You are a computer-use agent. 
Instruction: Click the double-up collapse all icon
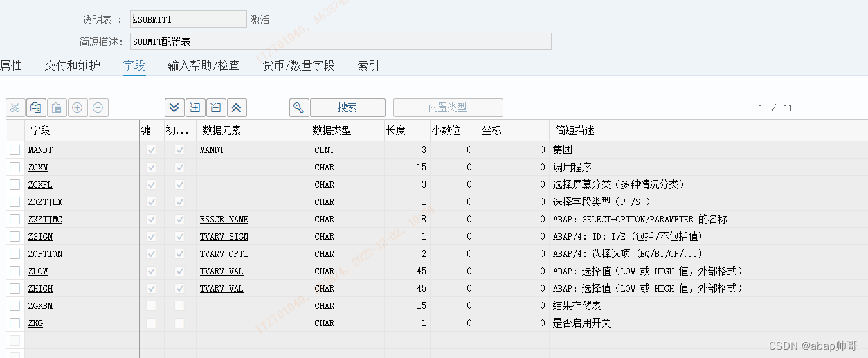point(237,107)
